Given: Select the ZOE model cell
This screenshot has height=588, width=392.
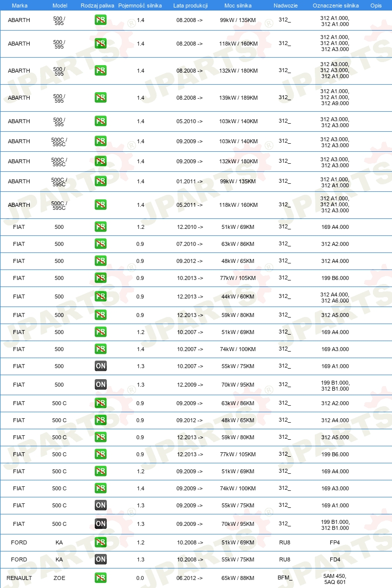Looking at the screenshot, I should click(59, 578).
